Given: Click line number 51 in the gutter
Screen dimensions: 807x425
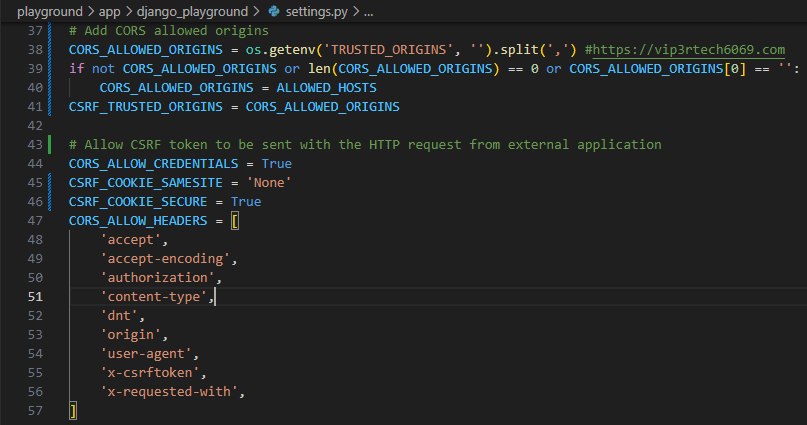Looking at the screenshot, I should pyautogui.click(x=34, y=296).
